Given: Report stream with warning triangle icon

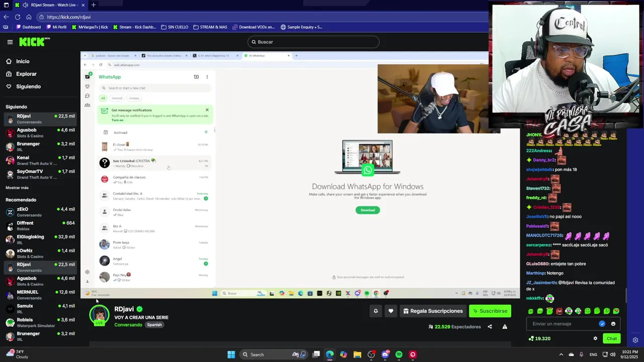Looking at the screenshot, I should pyautogui.click(x=505, y=327).
